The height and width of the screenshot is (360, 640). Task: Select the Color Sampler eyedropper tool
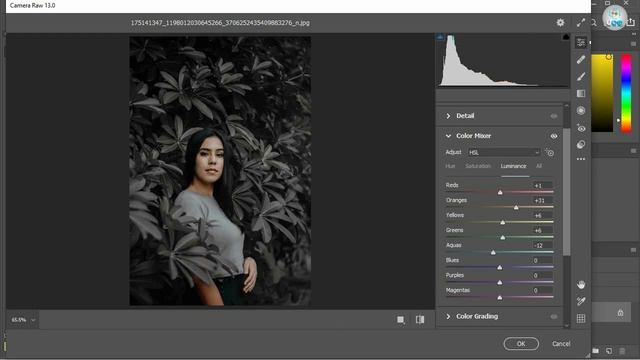(x=581, y=301)
